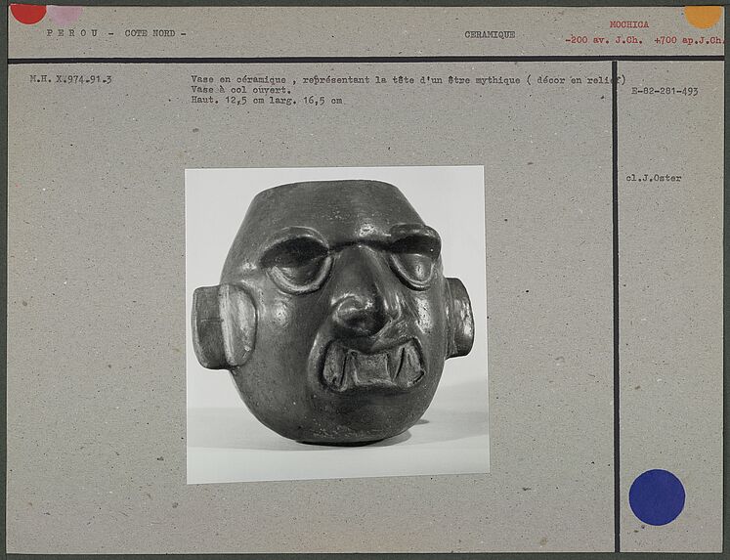Click photographer credit 'cl.J.Oster'

point(653,177)
